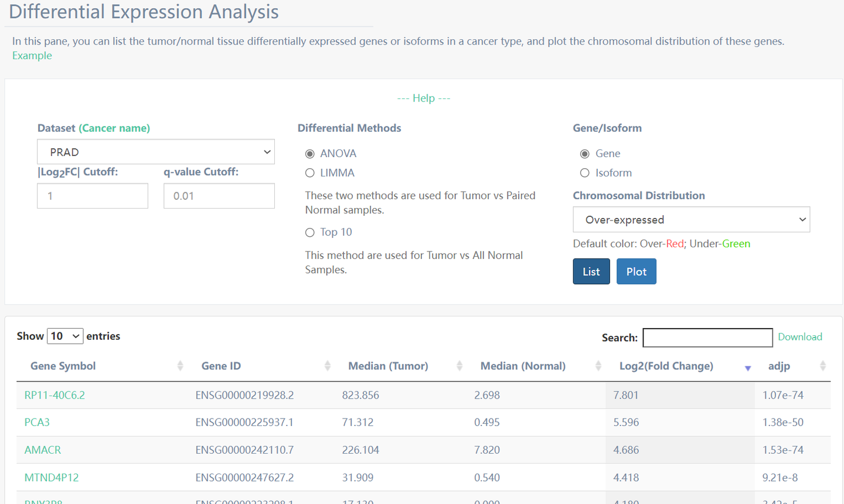The image size is (844, 504).
Task: Sort by adjp column arrows
Action: [822, 366]
